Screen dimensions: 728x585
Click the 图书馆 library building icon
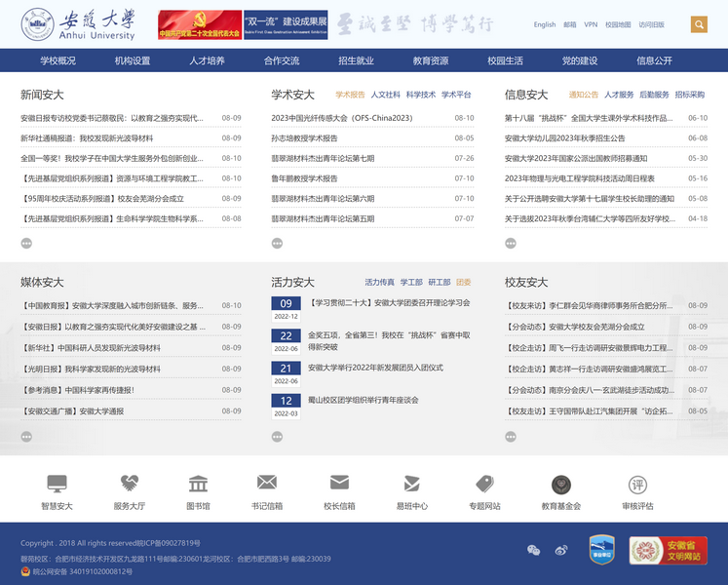coord(198,485)
